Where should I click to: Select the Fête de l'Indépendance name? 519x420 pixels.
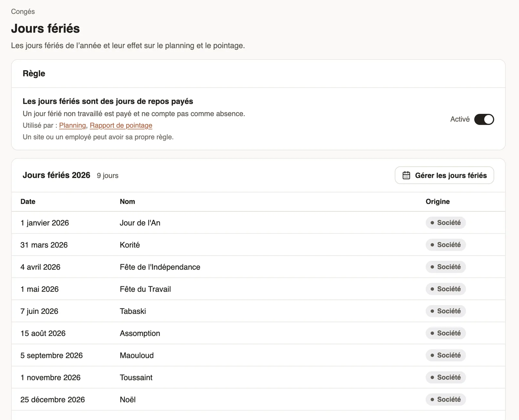pos(160,267)
